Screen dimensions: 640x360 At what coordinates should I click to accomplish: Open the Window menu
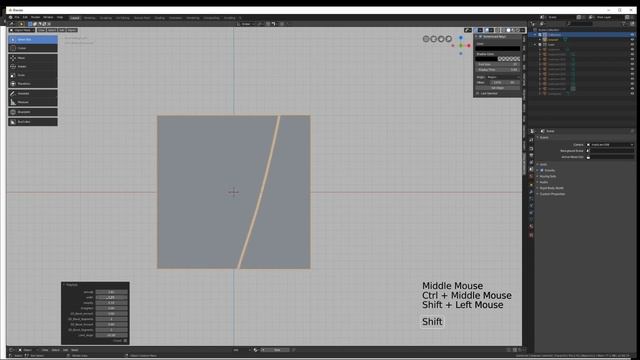[48, 18]
